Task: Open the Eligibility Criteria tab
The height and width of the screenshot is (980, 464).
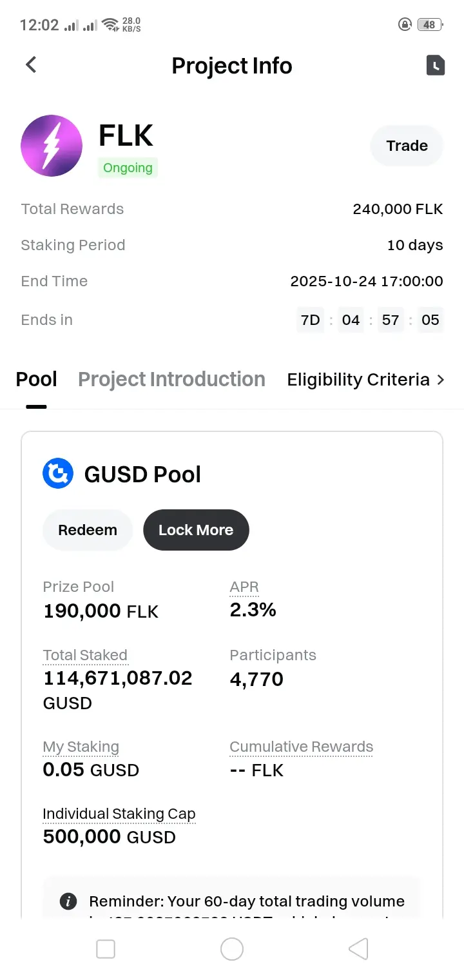Action: (x=358, y=380)
